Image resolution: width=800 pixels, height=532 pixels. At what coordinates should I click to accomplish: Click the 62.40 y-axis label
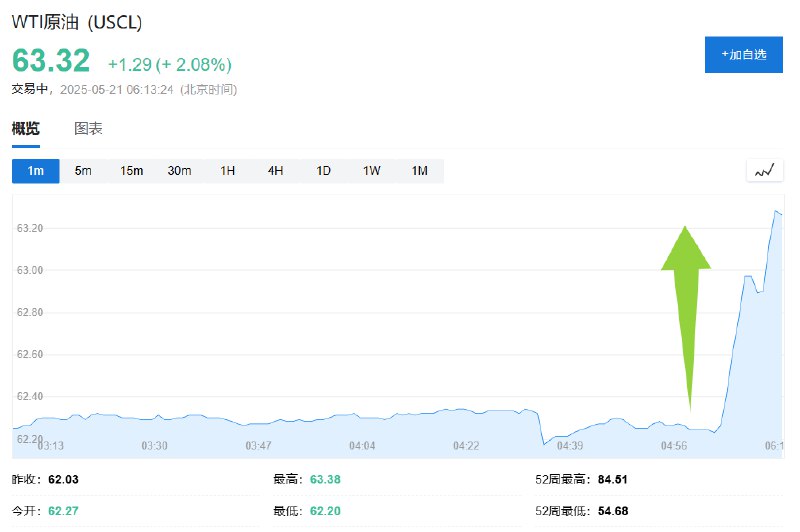pyautogui.click(x=30, y=396)
